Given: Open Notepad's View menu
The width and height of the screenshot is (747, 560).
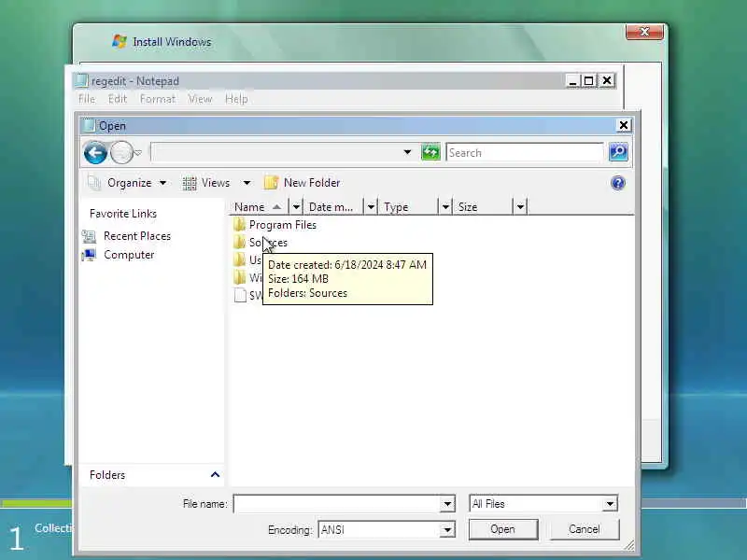Looking at the screenshot, I should tap(200, 99).
